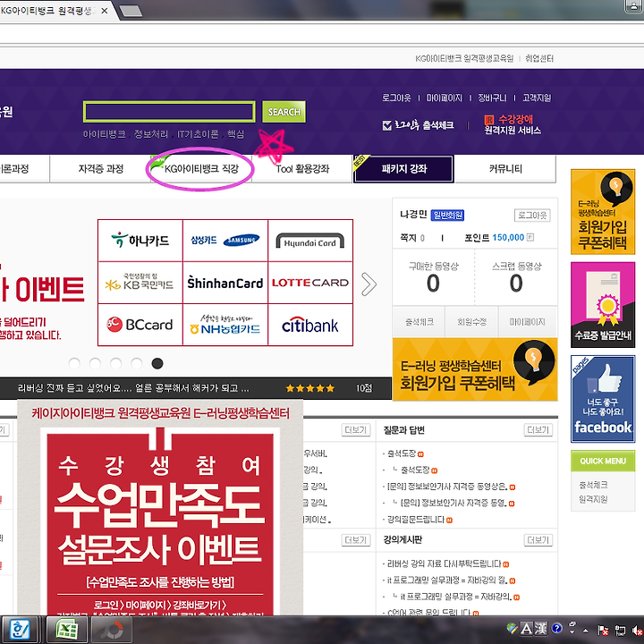
Task: Click the Action Center flag icon
Action: [603, 630]
